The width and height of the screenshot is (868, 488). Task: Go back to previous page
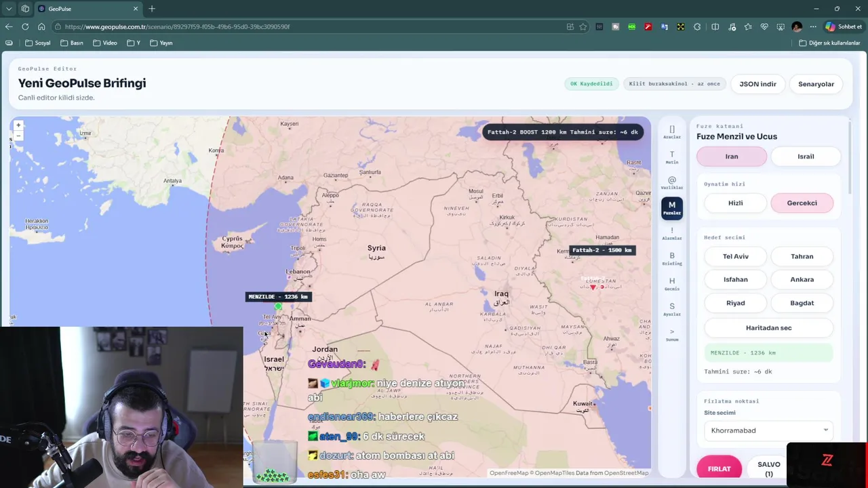coord(9,26)
